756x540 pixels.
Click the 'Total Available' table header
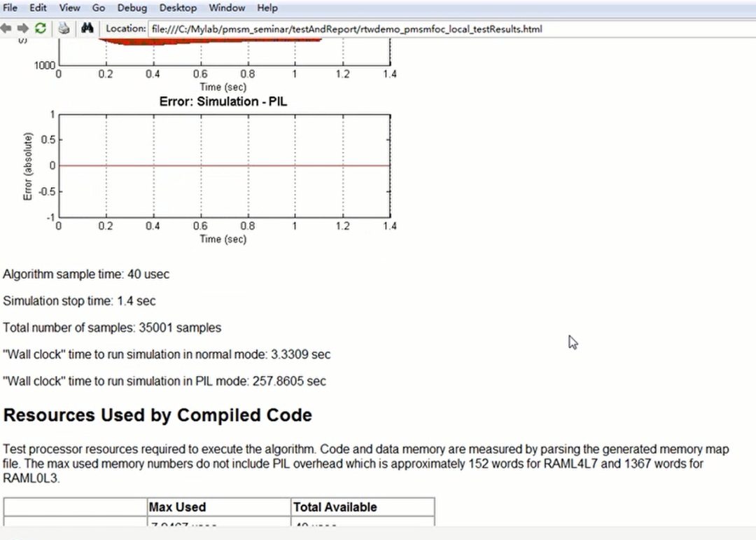[x=363, y=507]
